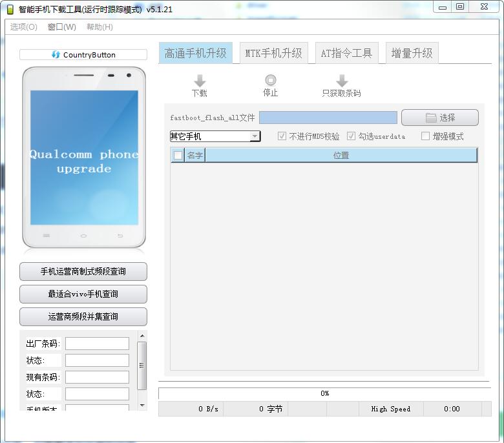Screen dimensions: 504x443
Task: Click the 状态 field below 现有条码
Action: tap(97, 394)
